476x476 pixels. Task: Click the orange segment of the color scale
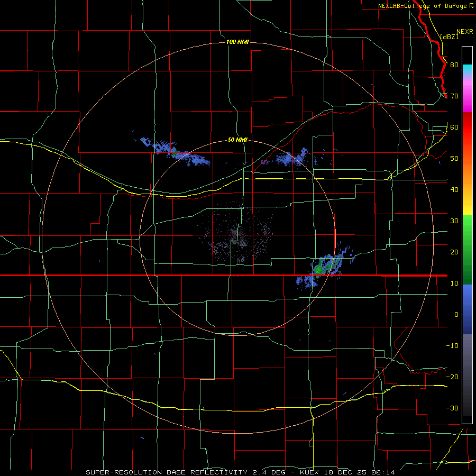click(467, 173)
